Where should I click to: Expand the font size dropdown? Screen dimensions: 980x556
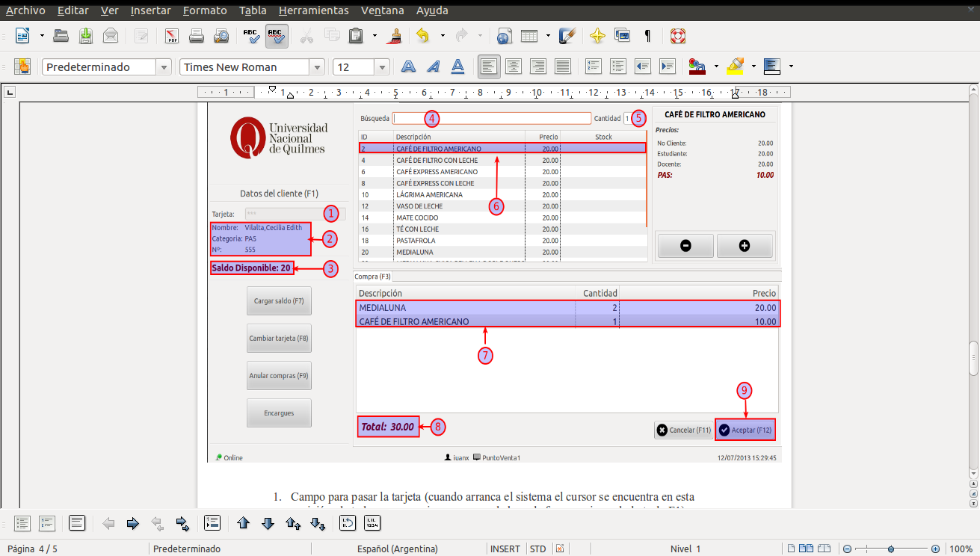click(x=382, y=67)
